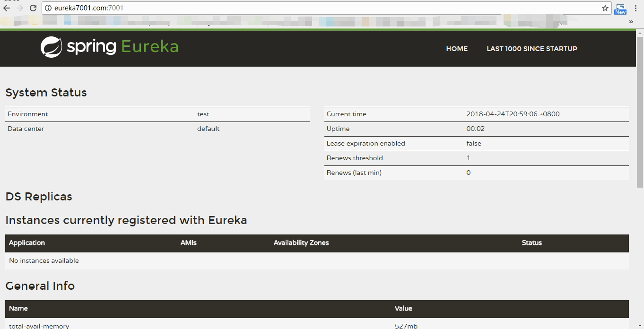
Task: Click the Renews (last min) label
Action: (x=354, y=173)
